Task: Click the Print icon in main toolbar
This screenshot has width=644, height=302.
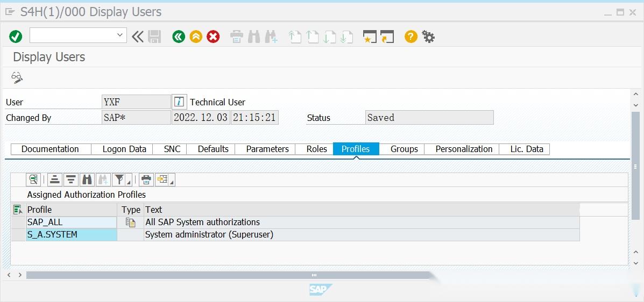Action: click(237, 37)
